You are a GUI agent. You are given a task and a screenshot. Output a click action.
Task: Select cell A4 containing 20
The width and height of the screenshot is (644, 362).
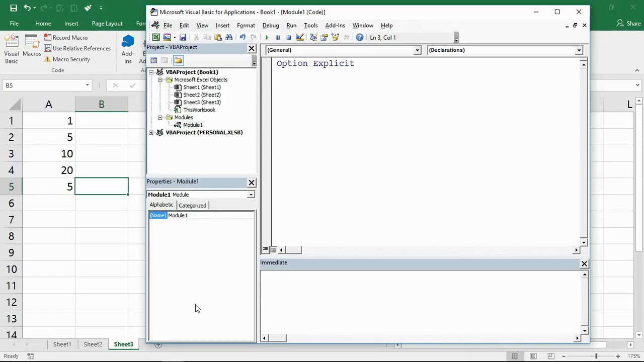49,170
